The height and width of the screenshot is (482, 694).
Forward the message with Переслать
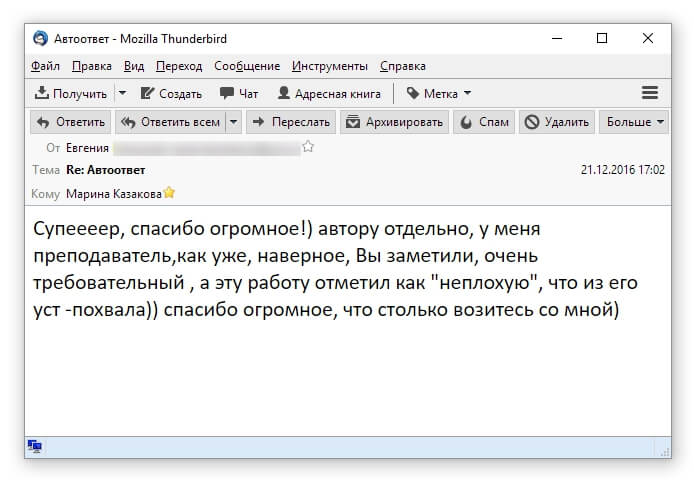[291, 122]
